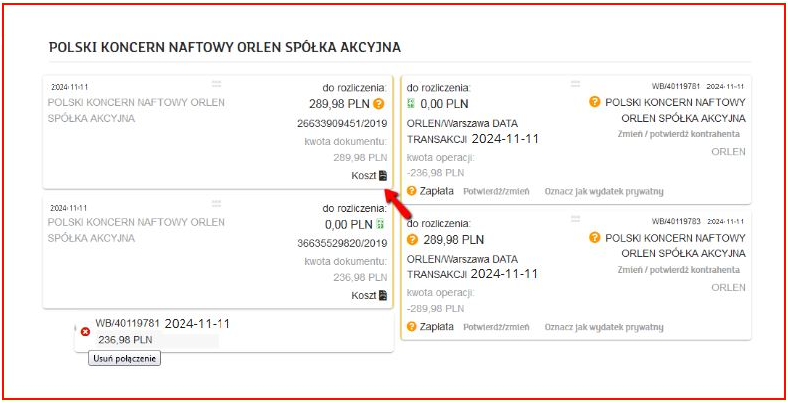Screen dimensions: 788x403
Task: Click red remove icon next to WB/40119781 link
Action: coord(85,332)
